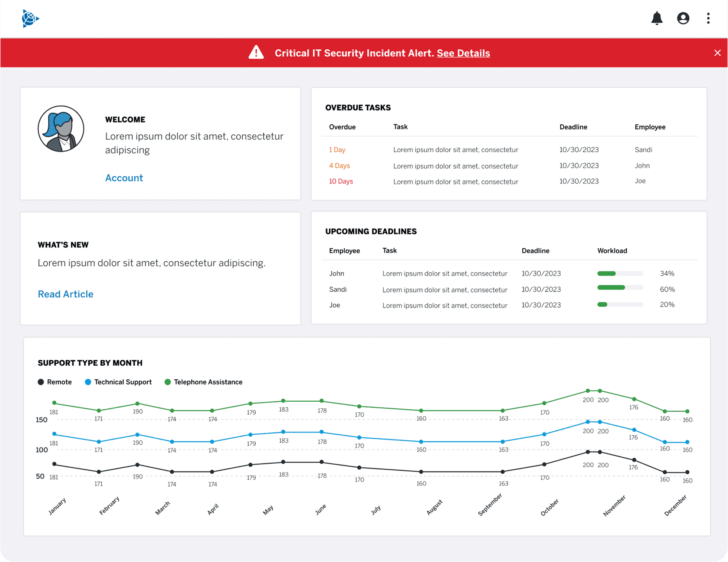Screen dimensions: 728x562
Task: Open the vertical three-dot menu
Action: (708, 18)
